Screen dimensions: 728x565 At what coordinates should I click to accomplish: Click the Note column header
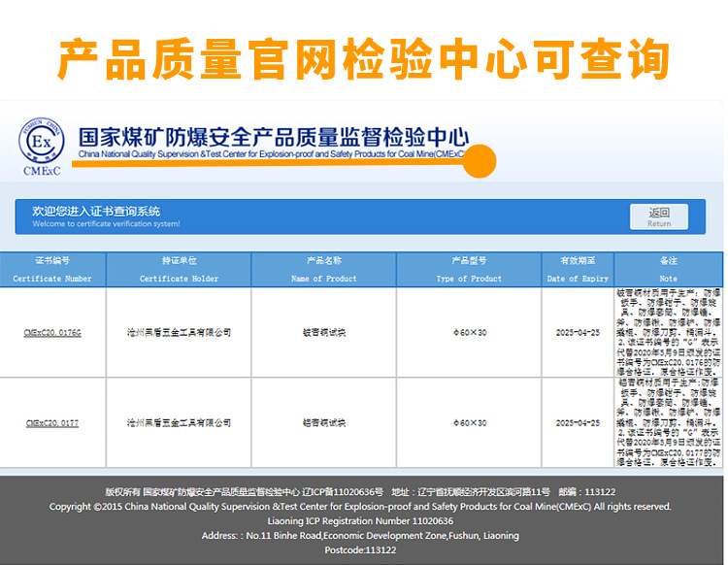point(669,269)
